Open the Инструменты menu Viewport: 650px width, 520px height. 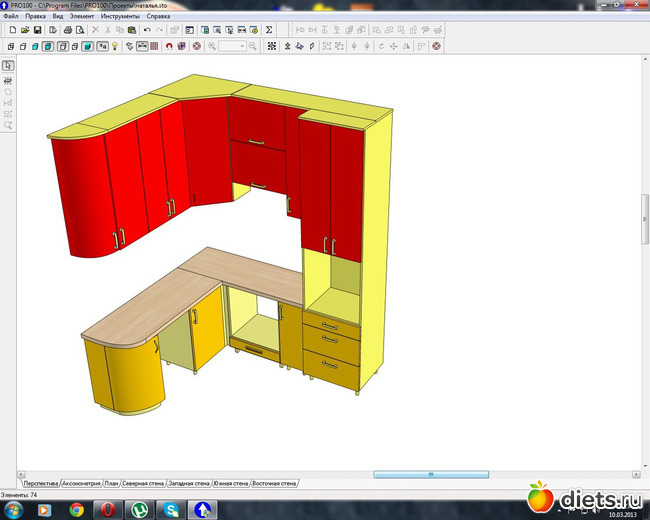(x=119, y=17)
